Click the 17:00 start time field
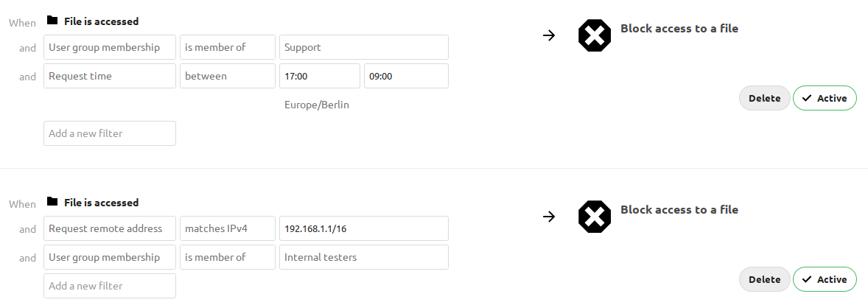The height and width of the screenshot is (305, 868). [x=320, y=76]
